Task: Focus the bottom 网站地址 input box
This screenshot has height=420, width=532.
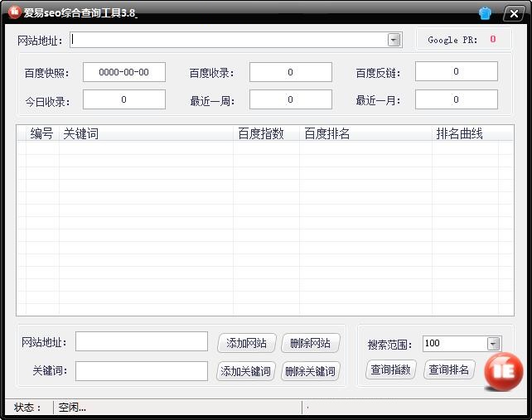Action: coord(142,341)
